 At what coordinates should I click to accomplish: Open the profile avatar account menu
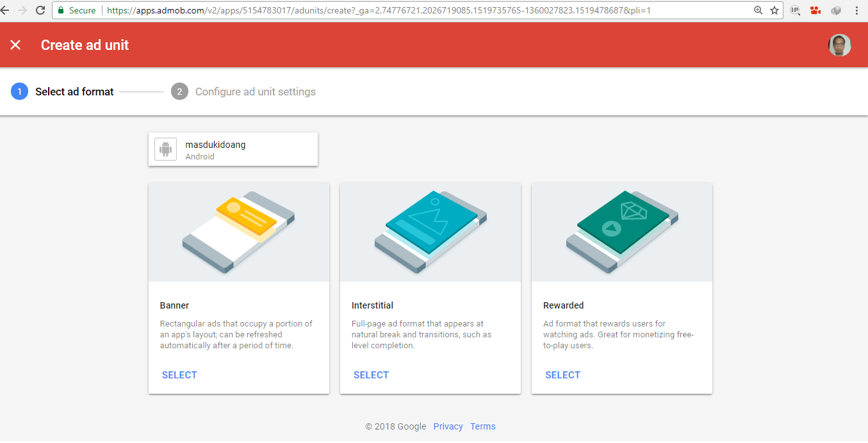pyautogui.click(x=839, y=45)
